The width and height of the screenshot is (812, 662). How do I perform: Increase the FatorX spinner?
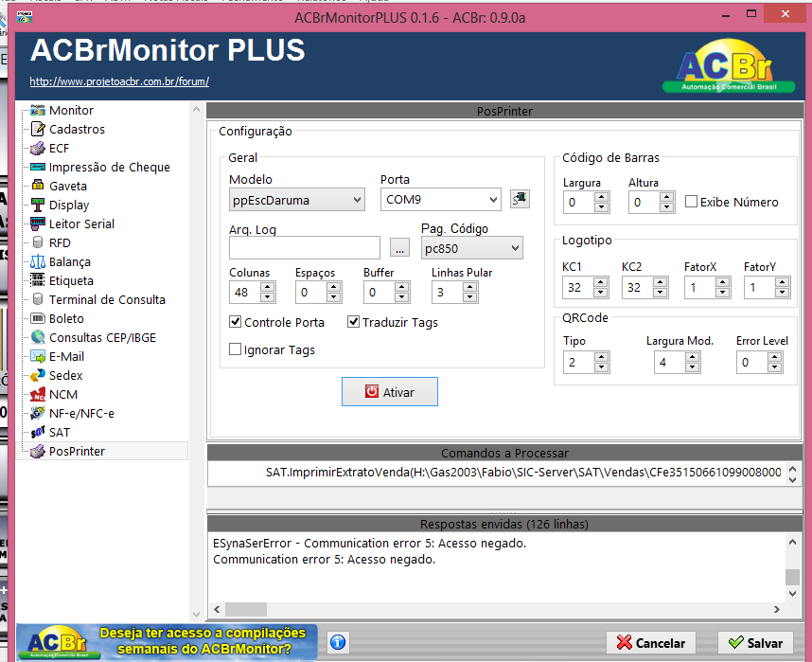coord(722,282)
